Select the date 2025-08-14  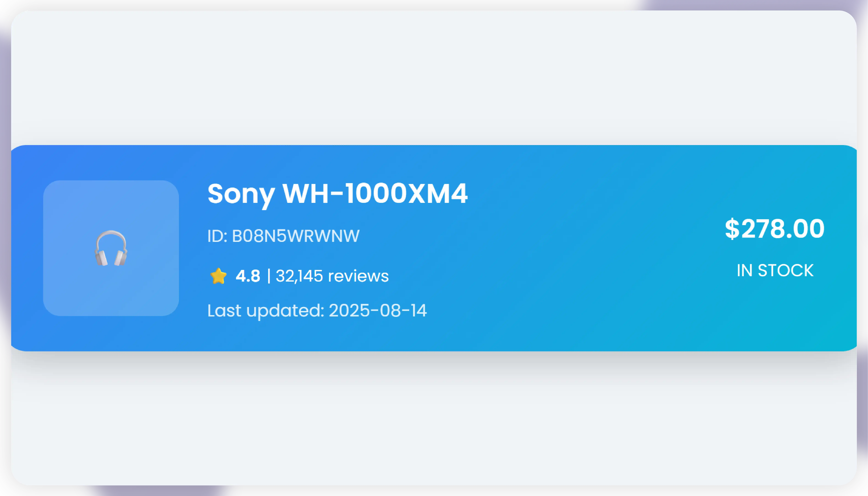[378, 311]
